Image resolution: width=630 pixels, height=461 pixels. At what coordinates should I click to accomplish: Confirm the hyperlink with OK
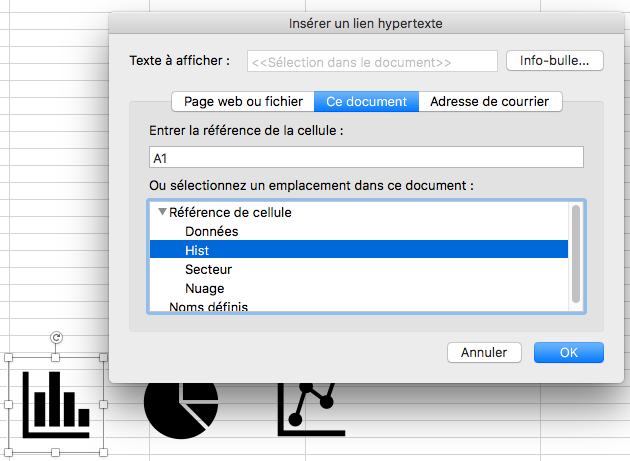point(568,352)
